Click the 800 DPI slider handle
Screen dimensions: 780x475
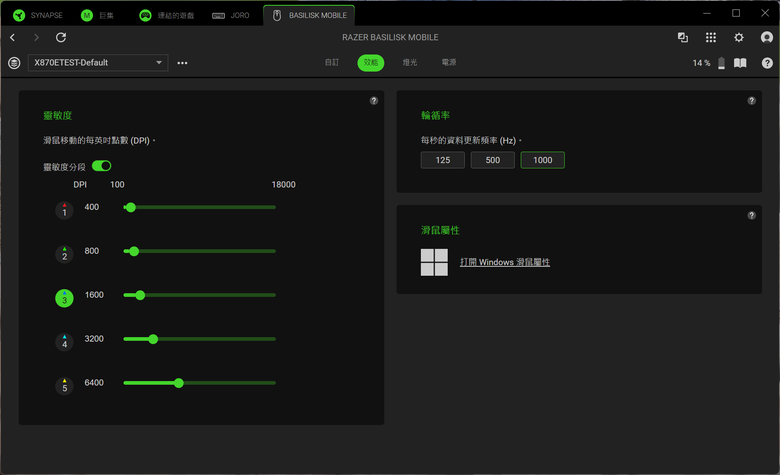coord(134,251)
